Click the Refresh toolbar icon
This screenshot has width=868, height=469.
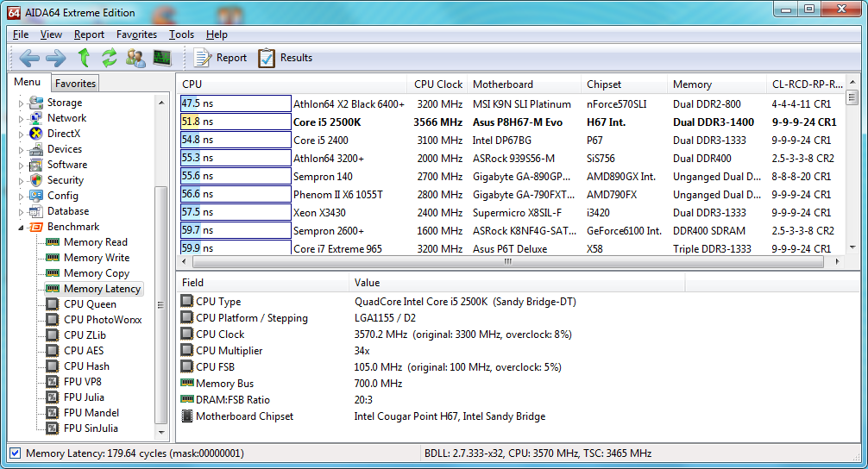109,58
